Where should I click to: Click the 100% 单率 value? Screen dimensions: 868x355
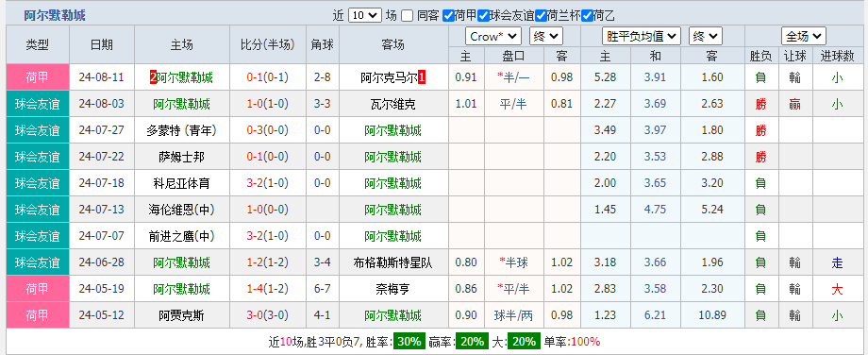[x=585, y=341]
